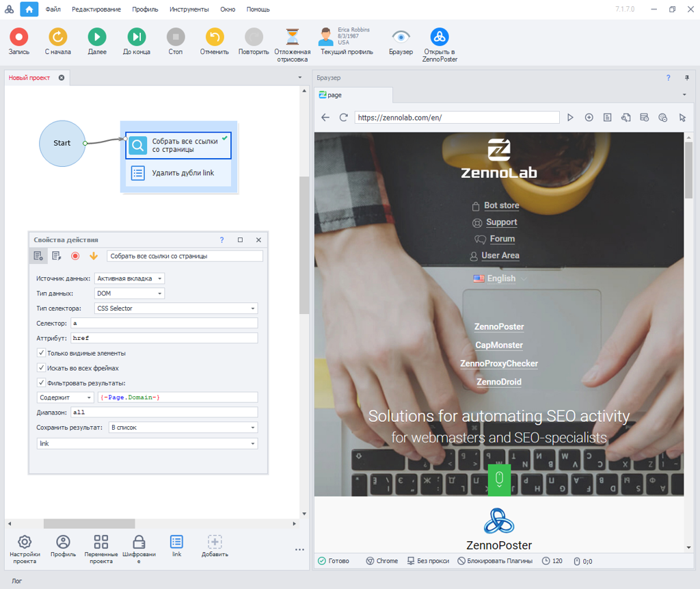The height and width of the screenshot is (589, 700).
Task: Click Открыть в ZennoPoster icon
Action: (440, 37)
